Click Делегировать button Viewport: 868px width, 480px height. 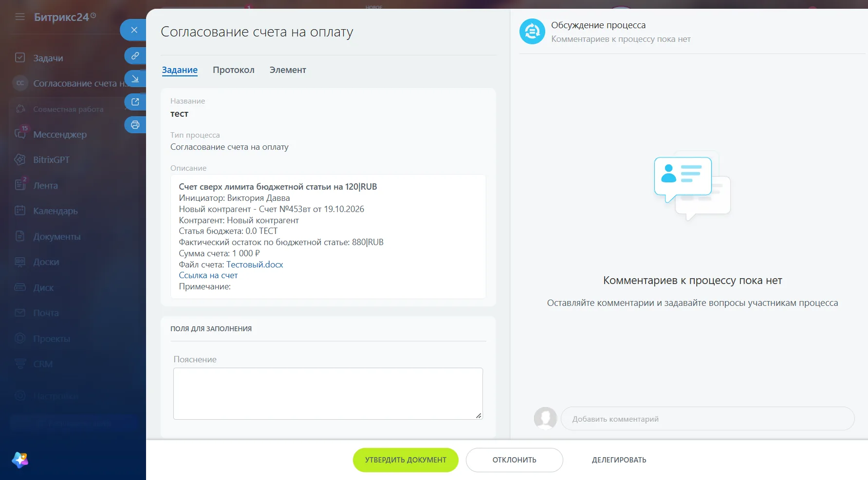tap(619, 460)
